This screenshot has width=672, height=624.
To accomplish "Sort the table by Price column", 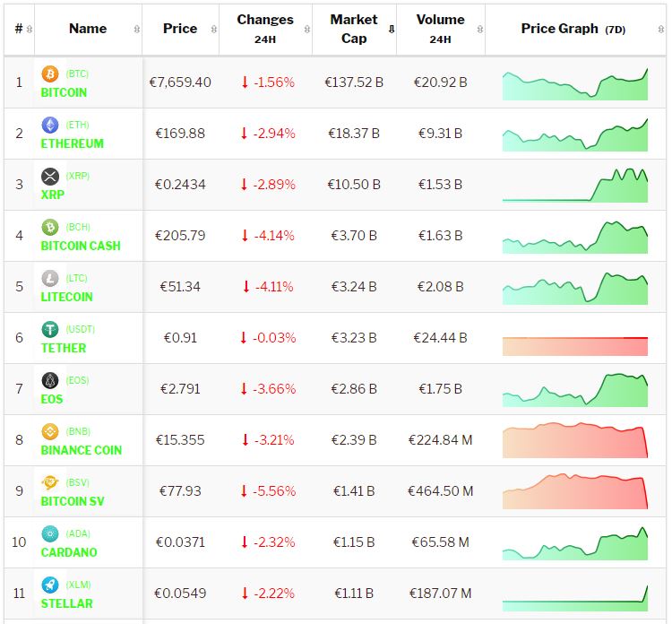I will (x=180, y=29).
